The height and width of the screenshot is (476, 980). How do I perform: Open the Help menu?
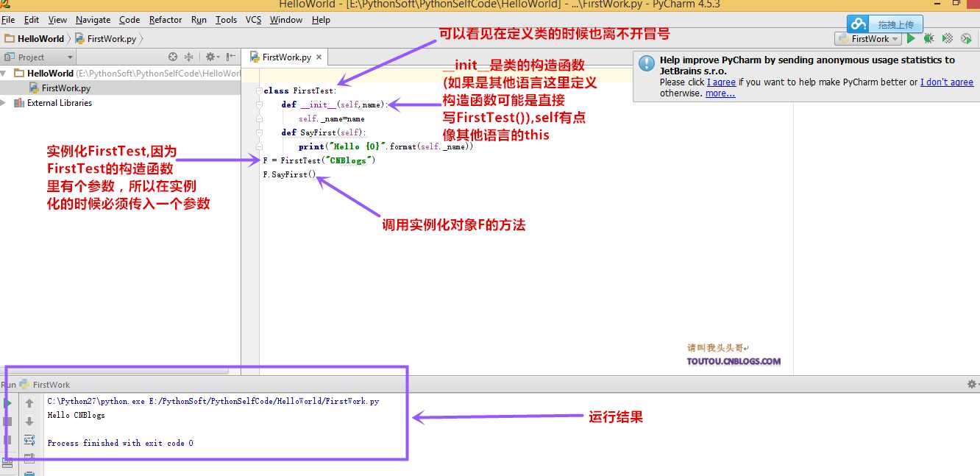click(321, 20)
